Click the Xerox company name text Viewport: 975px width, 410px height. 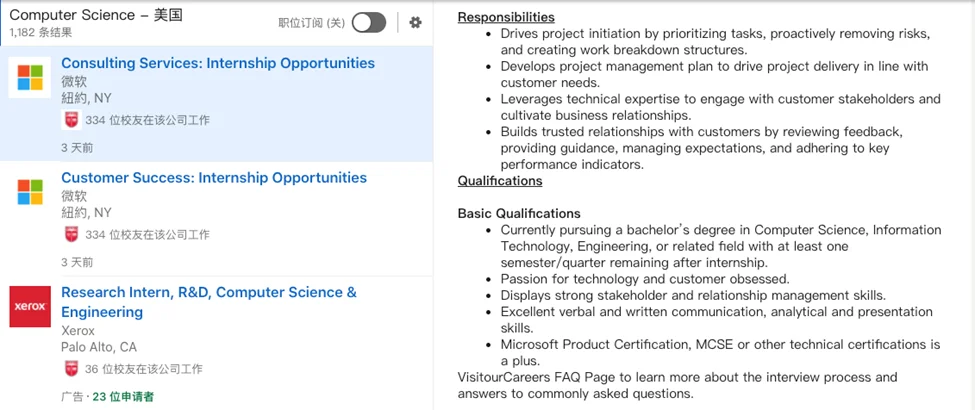click(x=78, y=330)
